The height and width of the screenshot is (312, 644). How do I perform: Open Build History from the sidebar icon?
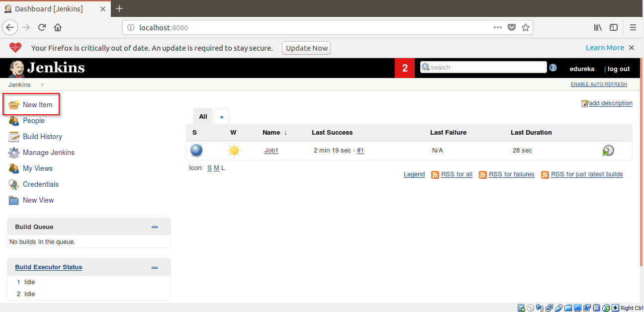pos(14,136)
